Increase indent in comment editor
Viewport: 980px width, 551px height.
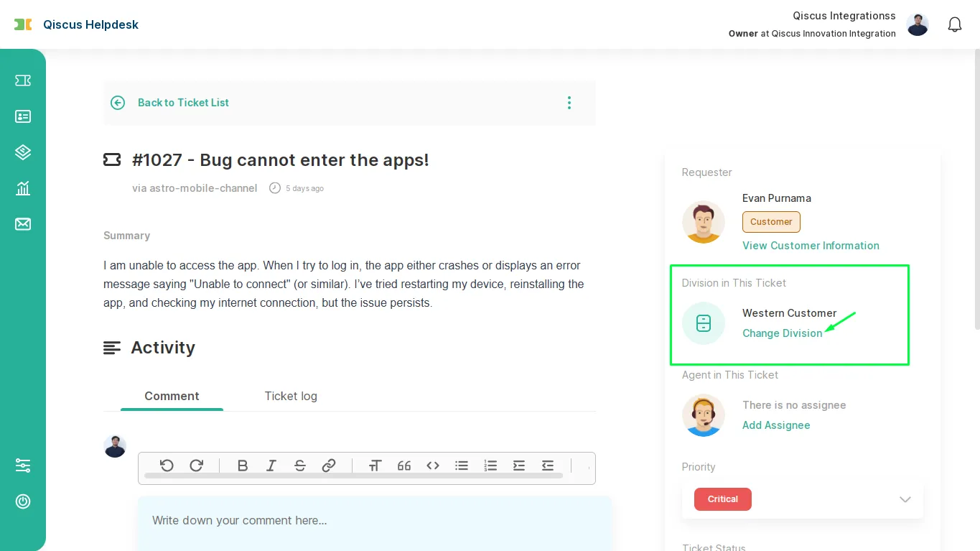[519, 466]
